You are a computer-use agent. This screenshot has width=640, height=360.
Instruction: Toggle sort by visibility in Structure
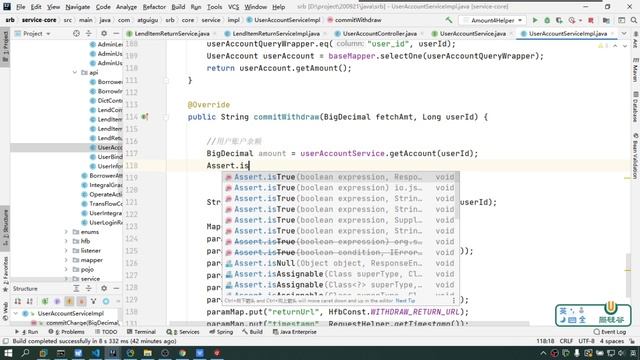(18, 301)
